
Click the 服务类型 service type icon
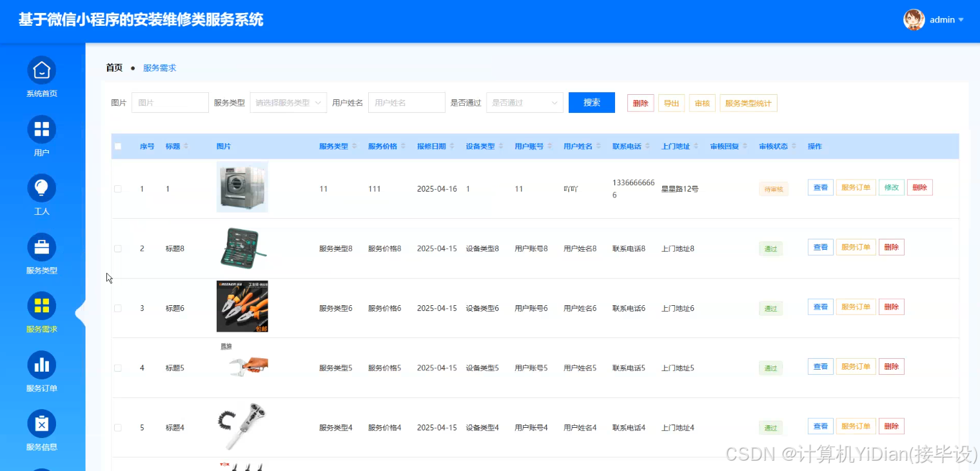(41, 247)
